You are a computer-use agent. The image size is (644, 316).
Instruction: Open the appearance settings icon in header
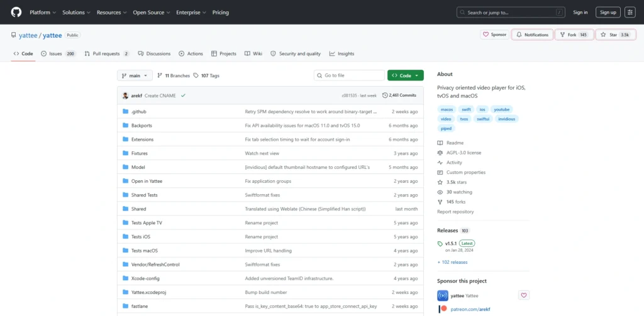(x=630, y=13)
